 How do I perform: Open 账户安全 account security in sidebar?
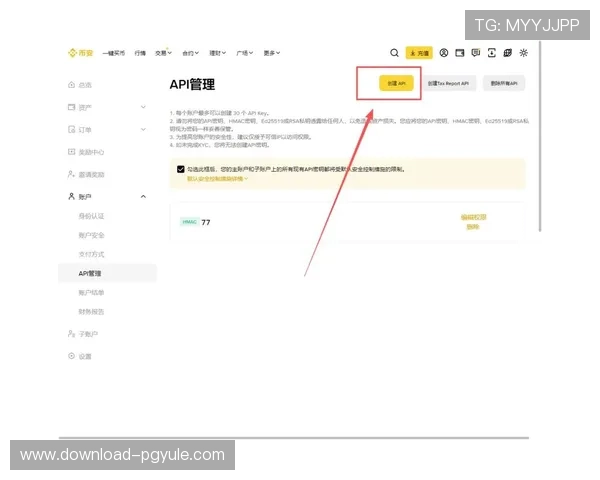(91, 235)
